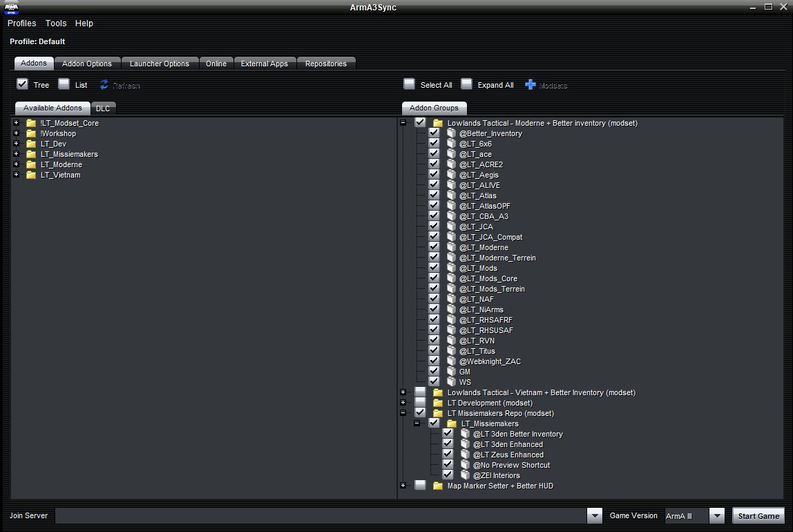Expand the LT Development modset node
The width and height of the screenshot is (793, 532).
403,403
